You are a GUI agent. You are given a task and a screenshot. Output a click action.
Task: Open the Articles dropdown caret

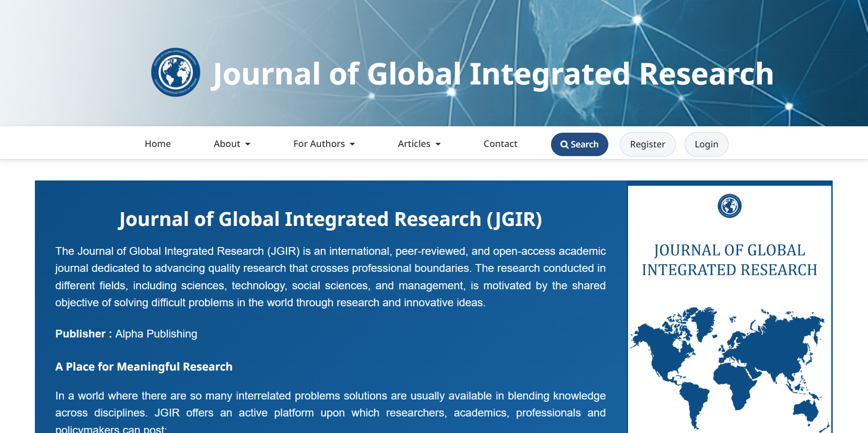[438, 144]
